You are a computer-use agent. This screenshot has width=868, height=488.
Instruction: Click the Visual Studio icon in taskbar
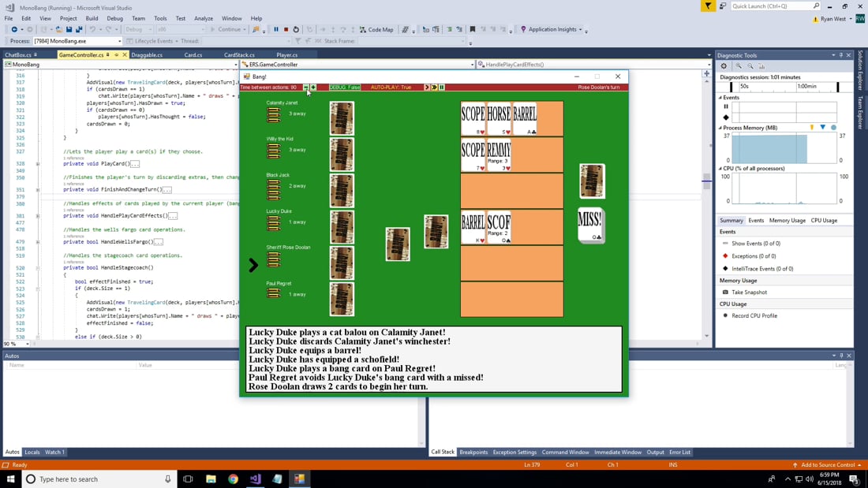point(255,479)
